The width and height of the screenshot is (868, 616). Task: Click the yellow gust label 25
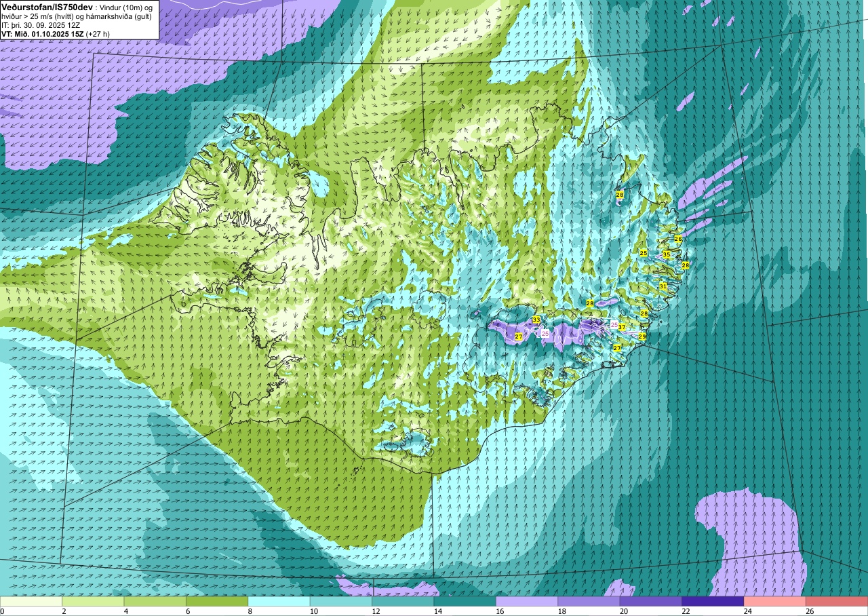[644, 253]
